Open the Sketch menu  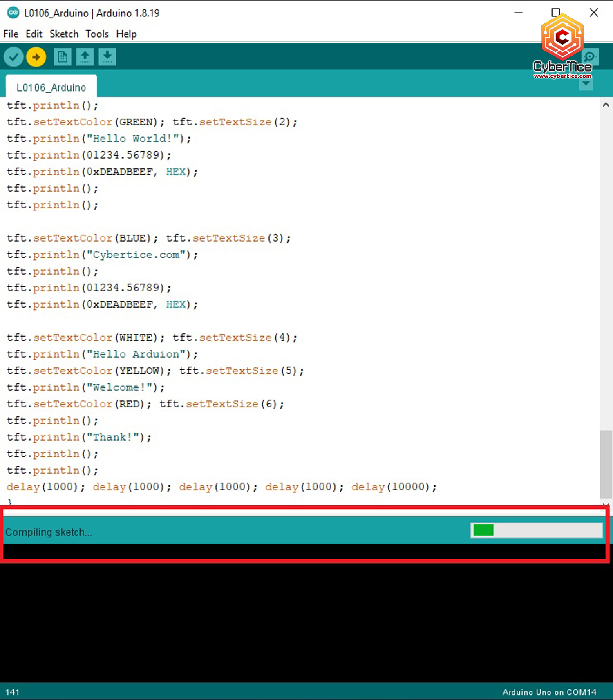[x=64, y=34]
